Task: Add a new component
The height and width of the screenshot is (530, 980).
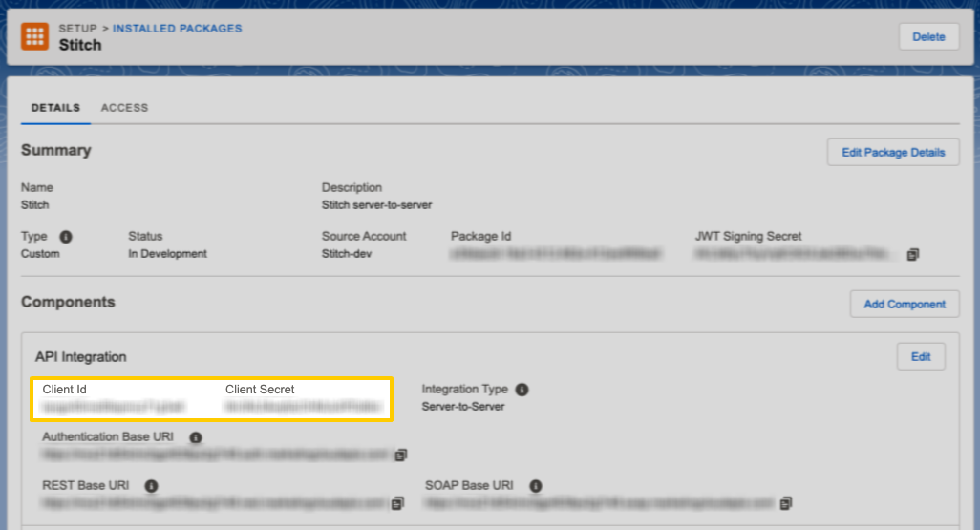Action: [x=905, y=305]
